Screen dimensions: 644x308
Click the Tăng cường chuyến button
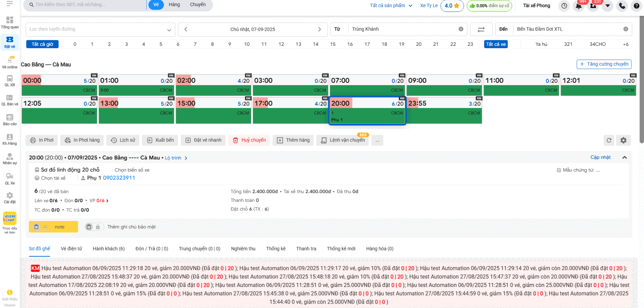[x=604, y=64]
